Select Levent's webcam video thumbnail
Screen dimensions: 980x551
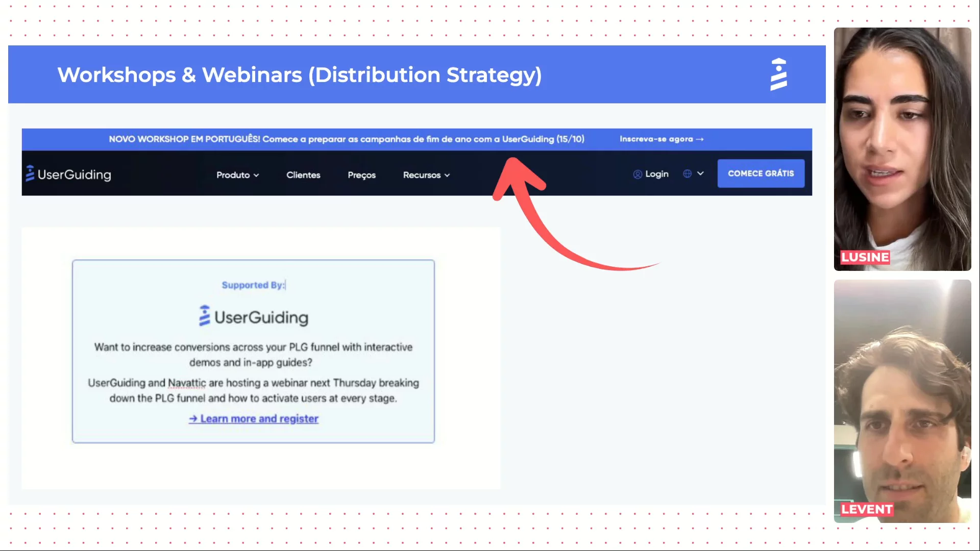(902, 401)
